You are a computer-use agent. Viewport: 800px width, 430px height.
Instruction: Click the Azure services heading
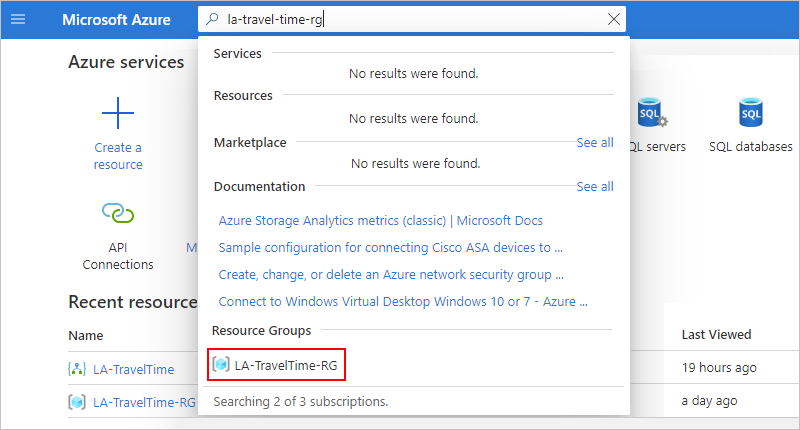pyautogui.click(x=126, y=62)
